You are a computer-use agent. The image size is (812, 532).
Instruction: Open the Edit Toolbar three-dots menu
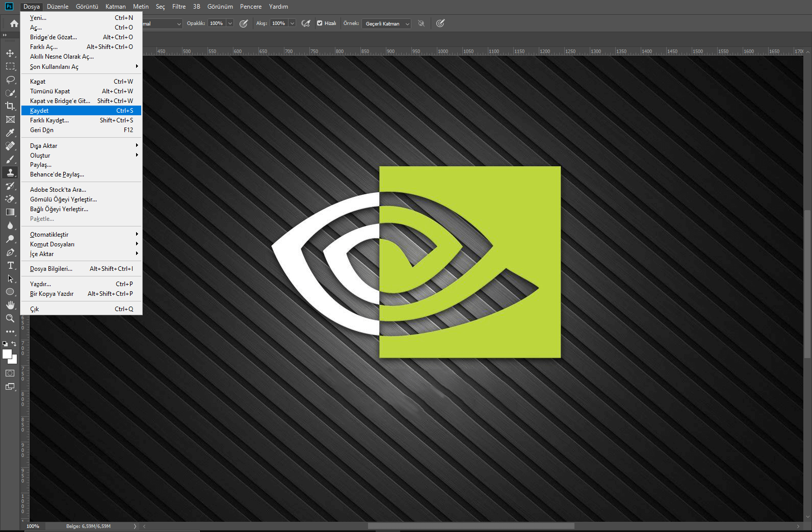tap(10, 332)
